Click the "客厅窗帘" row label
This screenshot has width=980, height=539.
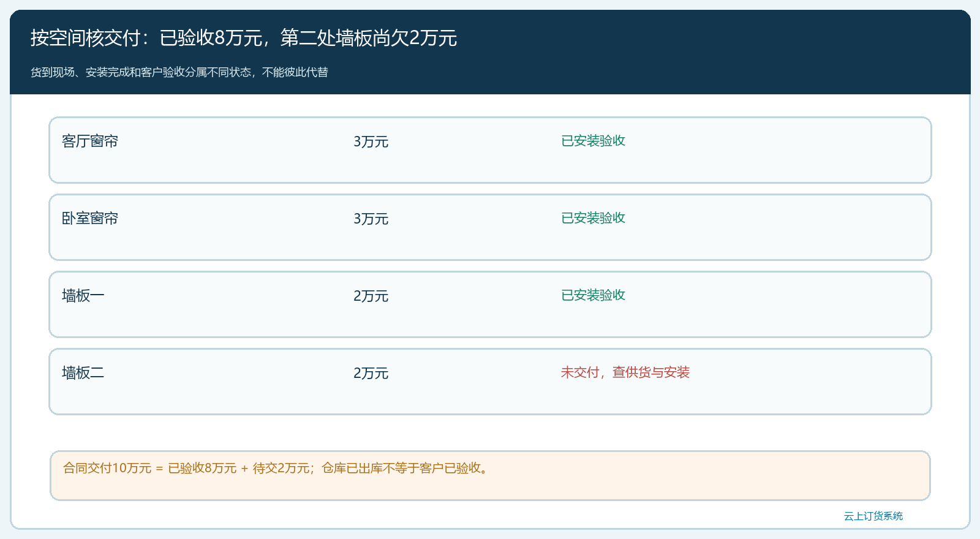[x=90, y=141]
